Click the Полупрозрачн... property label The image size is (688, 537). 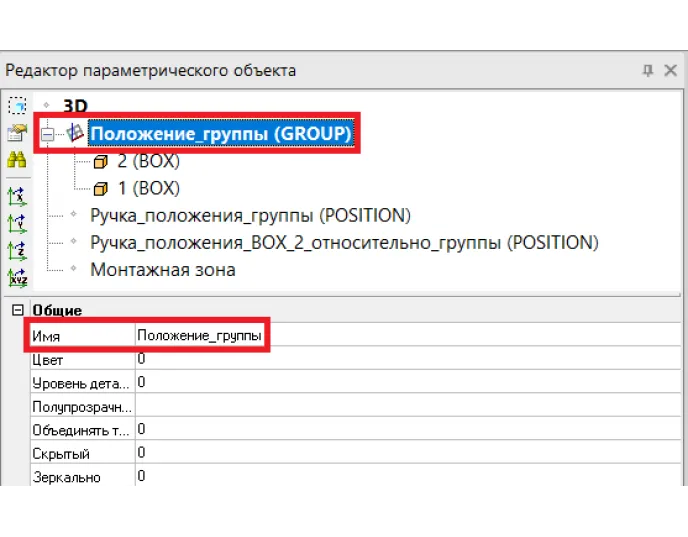[82, 407]
